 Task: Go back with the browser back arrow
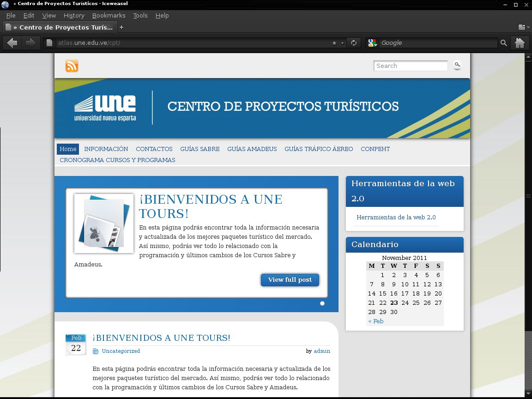point(12,43)
